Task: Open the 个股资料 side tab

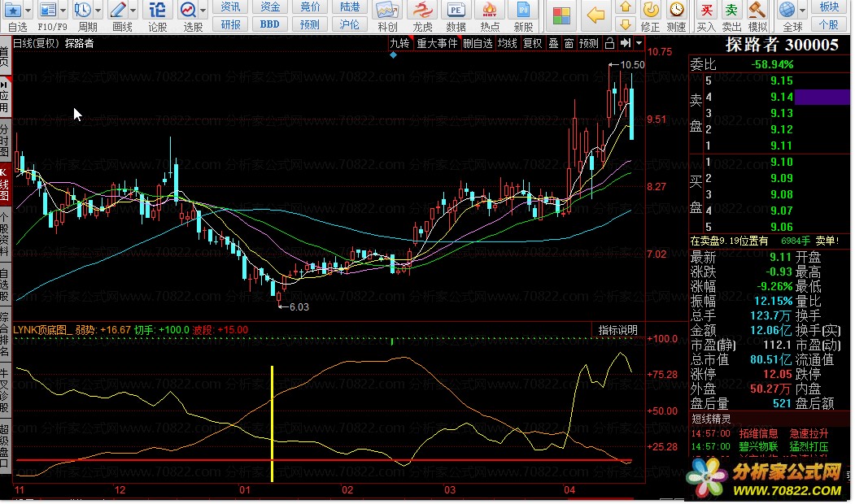Action: (x=5, y=235)
